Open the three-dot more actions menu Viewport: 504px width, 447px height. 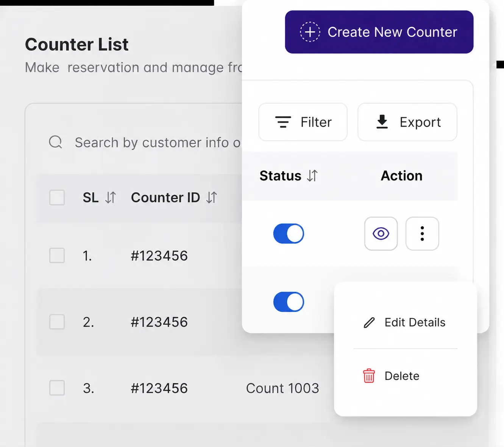[422, 234]
